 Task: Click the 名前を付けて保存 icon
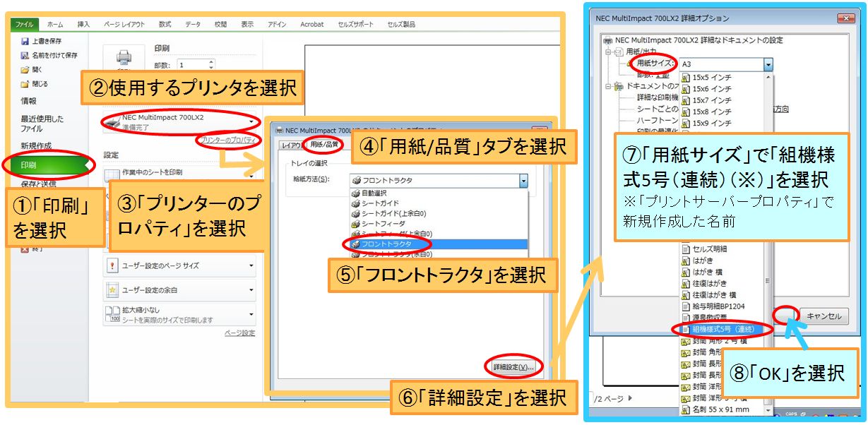pyautogui.click(x=25, y=55)
